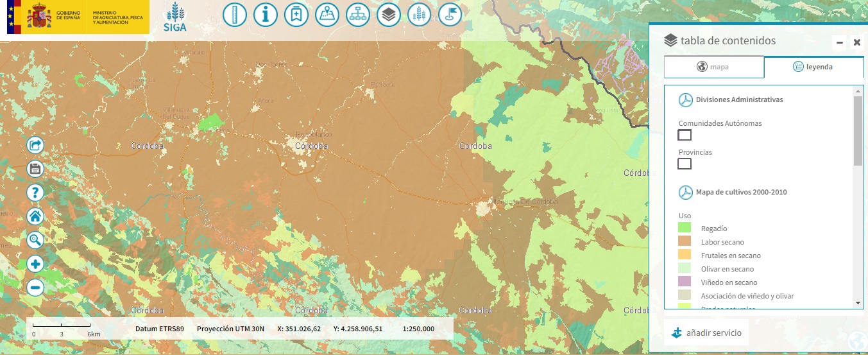Toggle the layers table of contents icon
This screenshot has width=868, height=355.
point(389,15)
